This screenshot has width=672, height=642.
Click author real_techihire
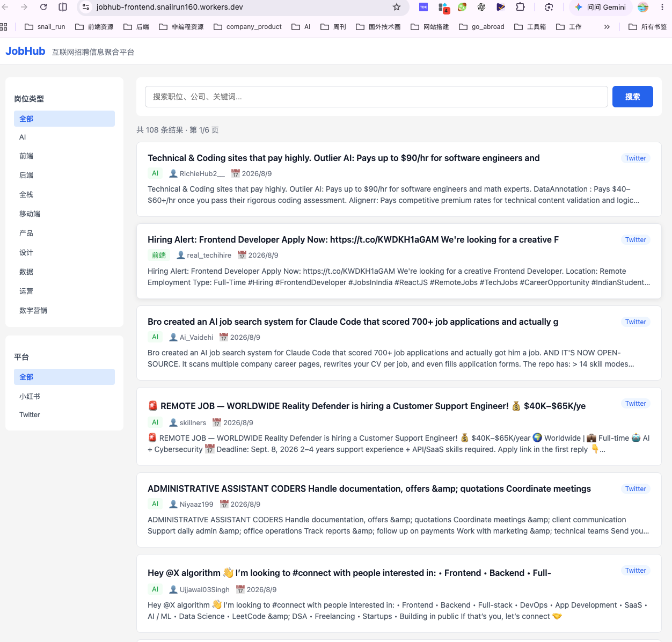204,255
